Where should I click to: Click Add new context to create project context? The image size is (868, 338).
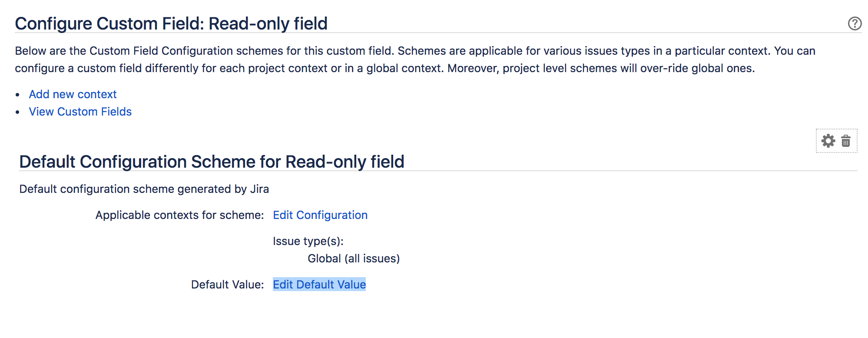pyautogui.click(x=73, y=94)
